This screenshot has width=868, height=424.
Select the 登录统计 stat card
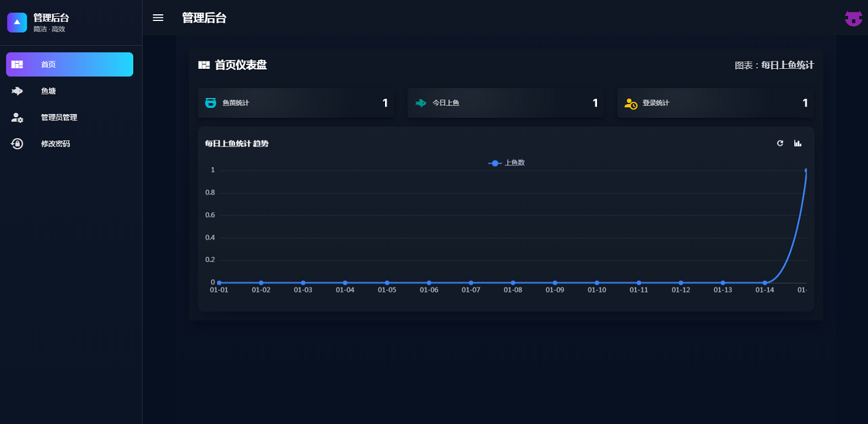point(715,103)
